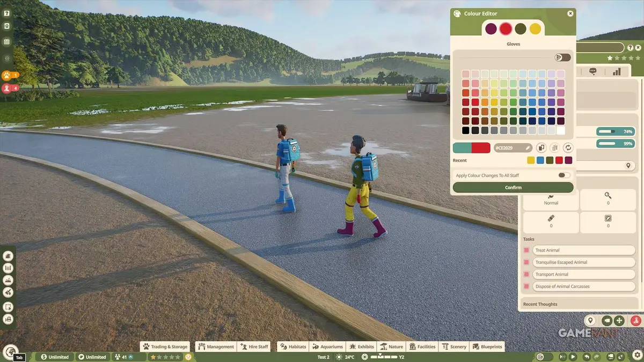Pick the yellow recent colour swatch
The height and width of the screenshot is (362, 644).
click(x=531, y=160)
